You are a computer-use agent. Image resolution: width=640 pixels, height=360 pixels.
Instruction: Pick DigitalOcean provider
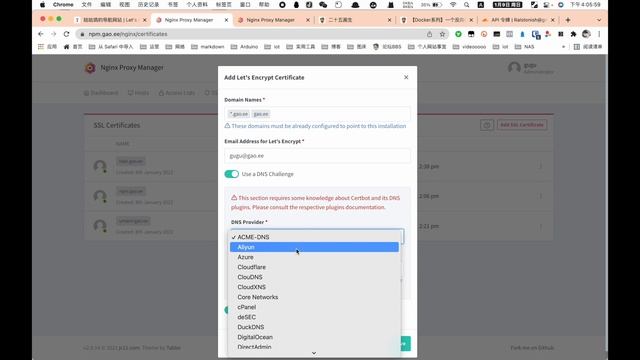314,337
